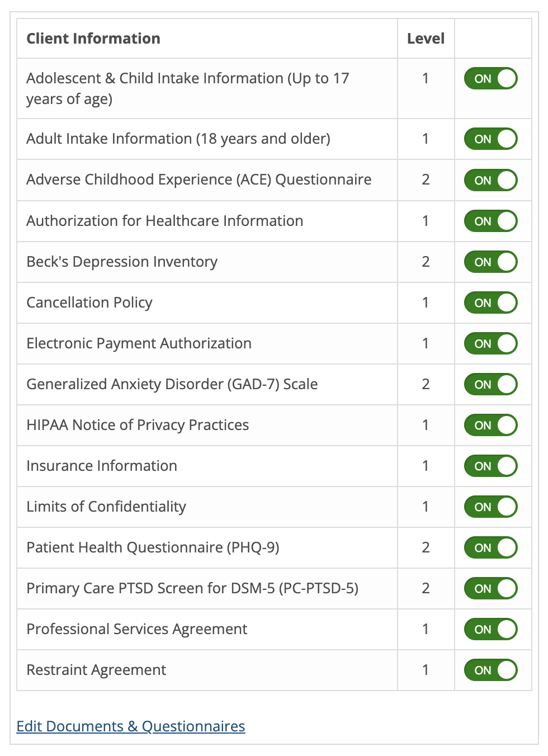
Task: Disable the GAD-7 Scale questionnaire
Action: [x=490, y=384]
